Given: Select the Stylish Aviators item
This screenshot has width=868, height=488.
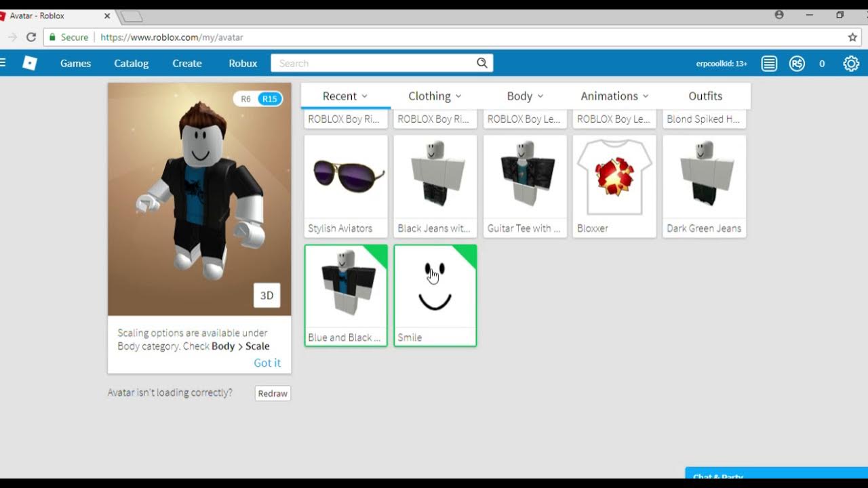Looking at the screenshot, I should tap(346, 186).
